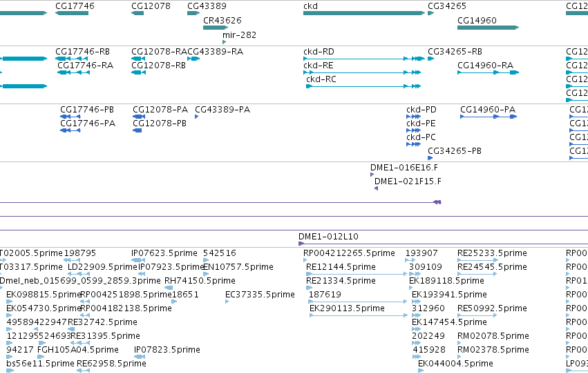The width and height of the screenshot is (588, 374).
Task: Select the CG34265-PB protein feature
Action: 430,158
